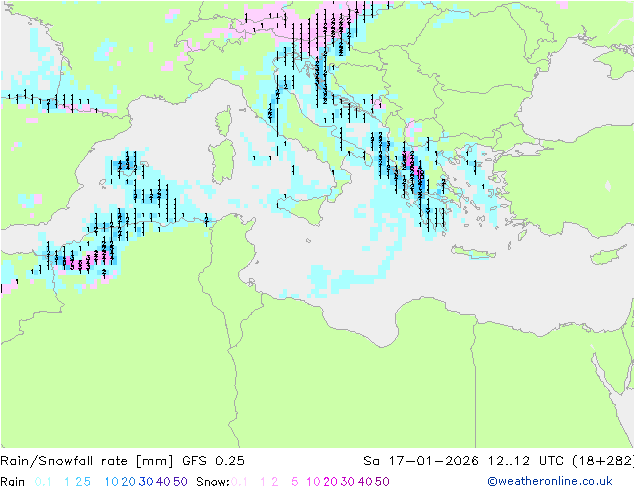This screenshot has height=490, width=634.
Task: Select snow legend value 5
Action: click(x=295, y=482)
